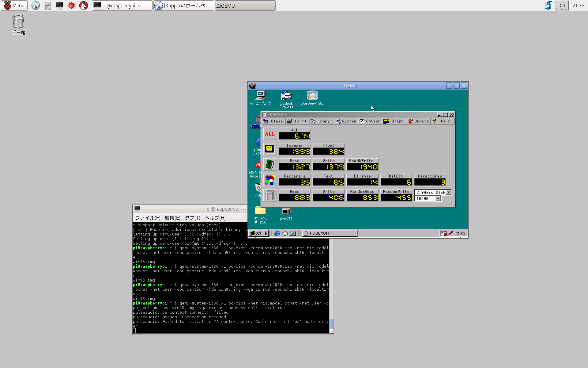Click the Outlook Express quick launch icon
This screenshot has width=588, height=368.
coord(285,233)
